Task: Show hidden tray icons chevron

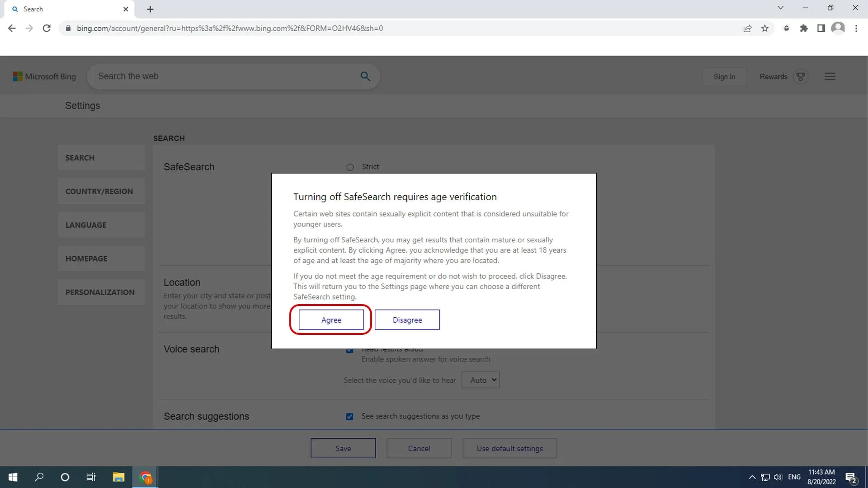Action: 752,477
